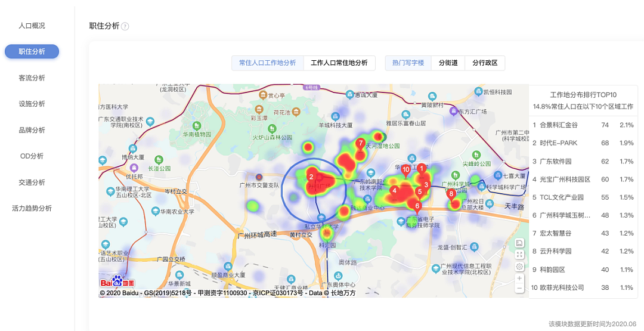Open 设施分析 in the sidebar
Viewport: 644px width, 331px height.
(x=32, y=104)
